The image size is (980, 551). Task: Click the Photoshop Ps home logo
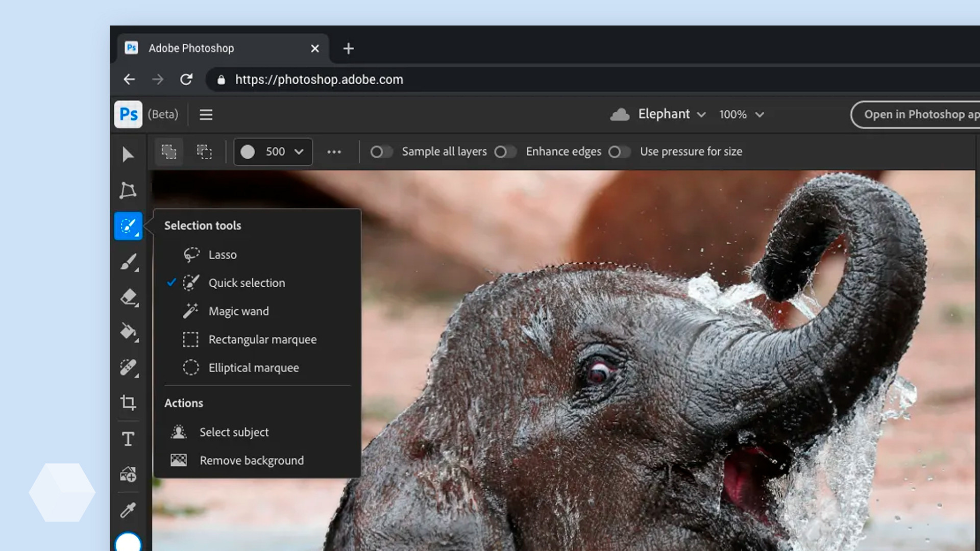click(x=128, y=114)
